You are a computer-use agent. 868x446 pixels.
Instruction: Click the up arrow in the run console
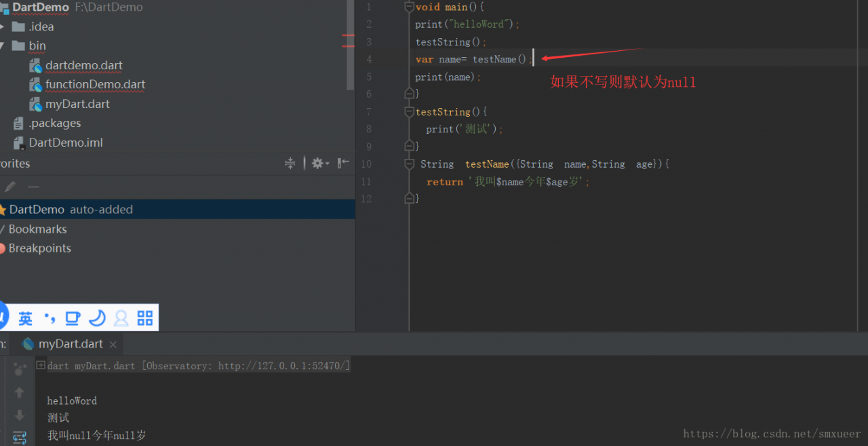pos(19,392)
